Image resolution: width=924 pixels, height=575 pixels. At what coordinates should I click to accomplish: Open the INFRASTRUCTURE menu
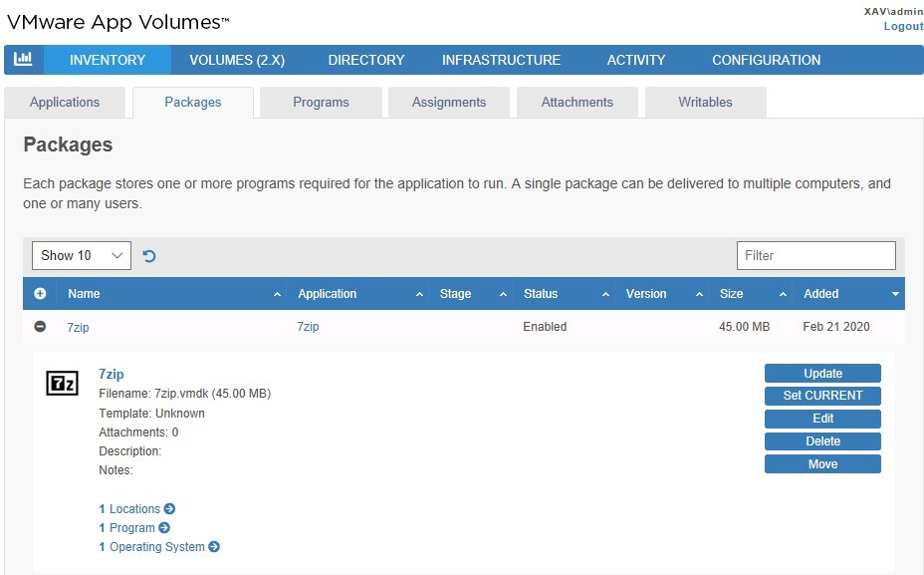(x=501, y=60)
